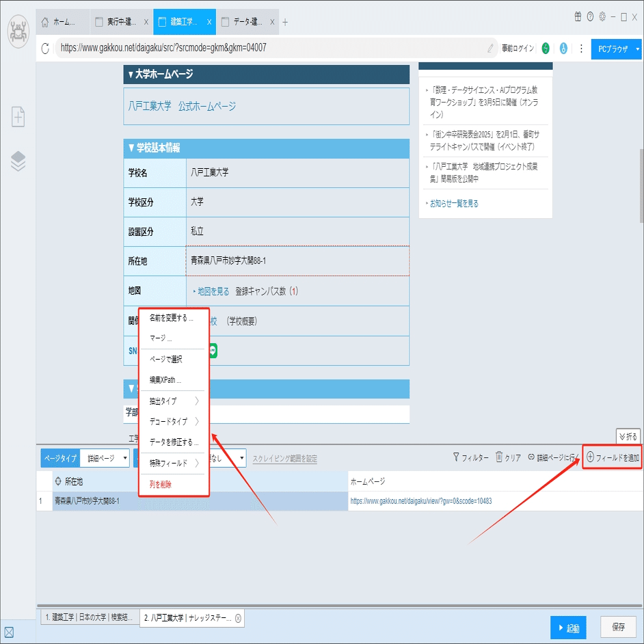Switch to 1. 建築工学 page tab at bottom

pos(89,617)
